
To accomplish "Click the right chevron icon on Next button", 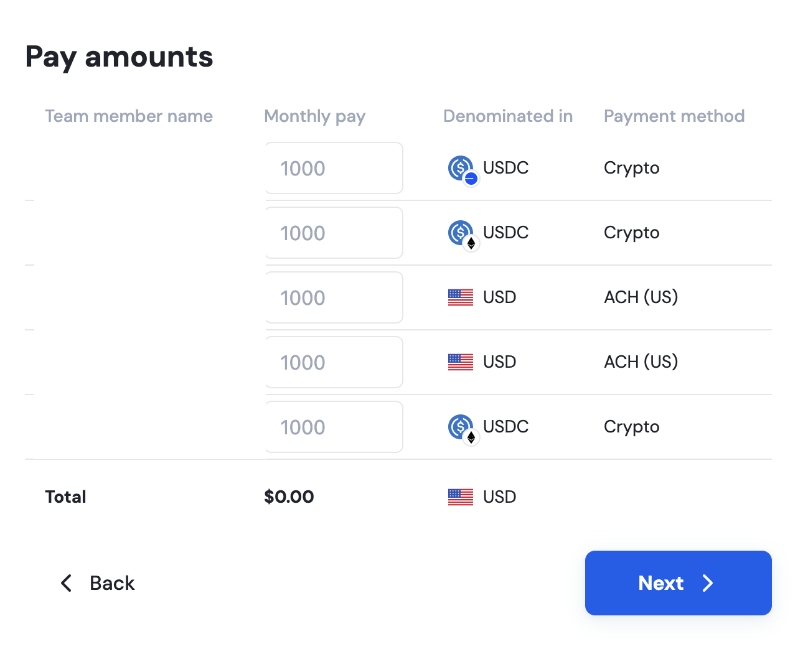I will coord(708,583).
